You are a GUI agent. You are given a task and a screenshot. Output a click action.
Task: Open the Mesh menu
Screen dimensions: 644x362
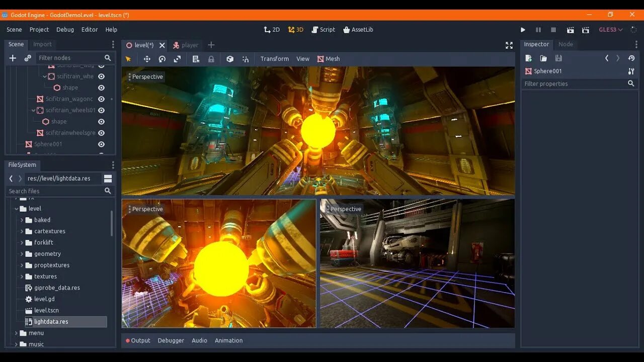[329, 59]
